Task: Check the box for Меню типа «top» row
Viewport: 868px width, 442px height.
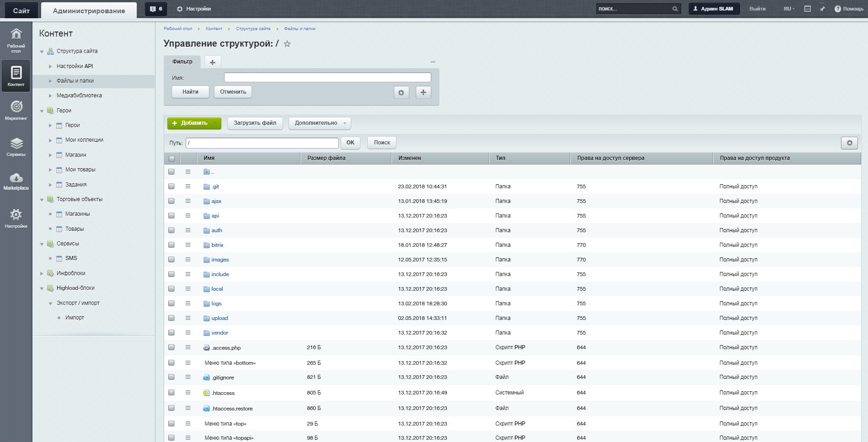Action: (x=171, y=424)
